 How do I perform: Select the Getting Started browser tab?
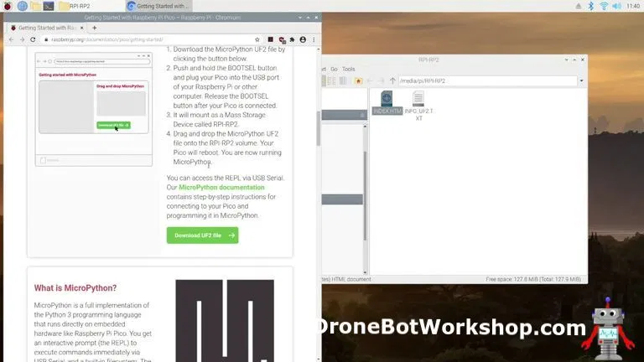tap(45, 28)
